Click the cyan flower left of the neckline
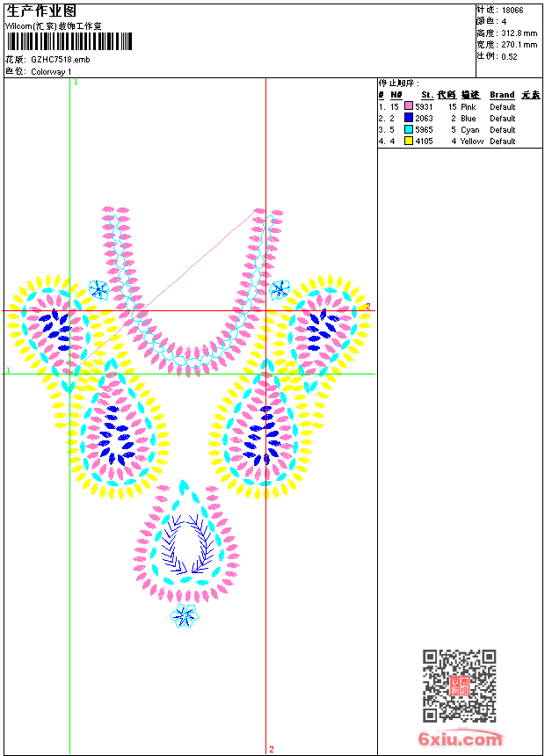Viewport: 545px width, 756px height. (98, 289)
